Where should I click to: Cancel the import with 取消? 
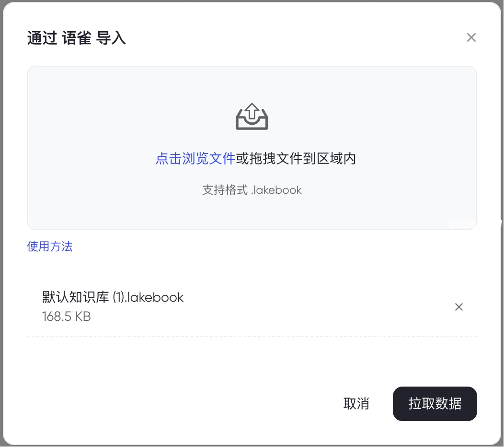(x=356, y=403)
